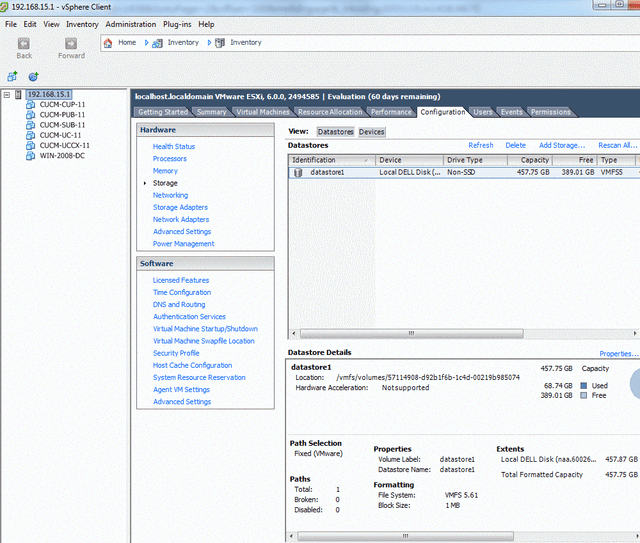This screenshot has height=543, width=640.
Task: Select the CUCM-PUB-11 virtual machine icon
Action: coord(32,115)
